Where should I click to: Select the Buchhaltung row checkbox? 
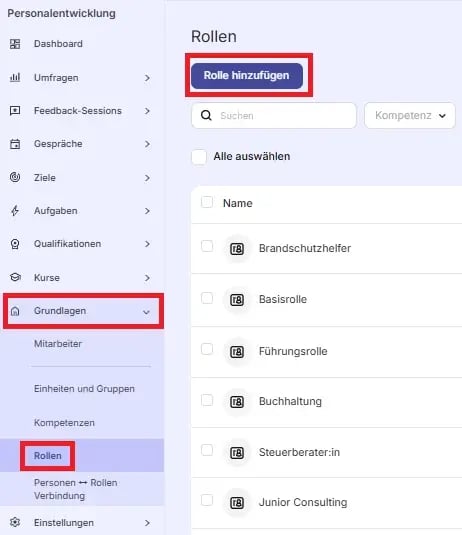click(207, 400)
